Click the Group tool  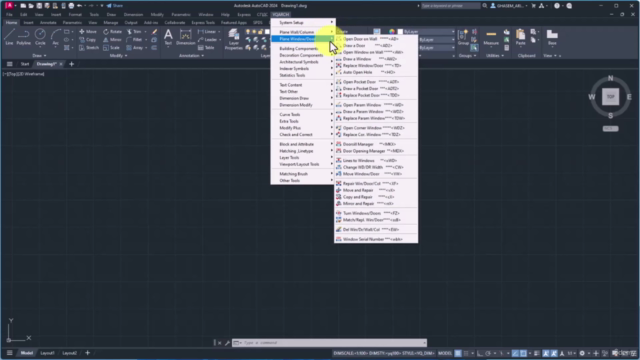463,37
